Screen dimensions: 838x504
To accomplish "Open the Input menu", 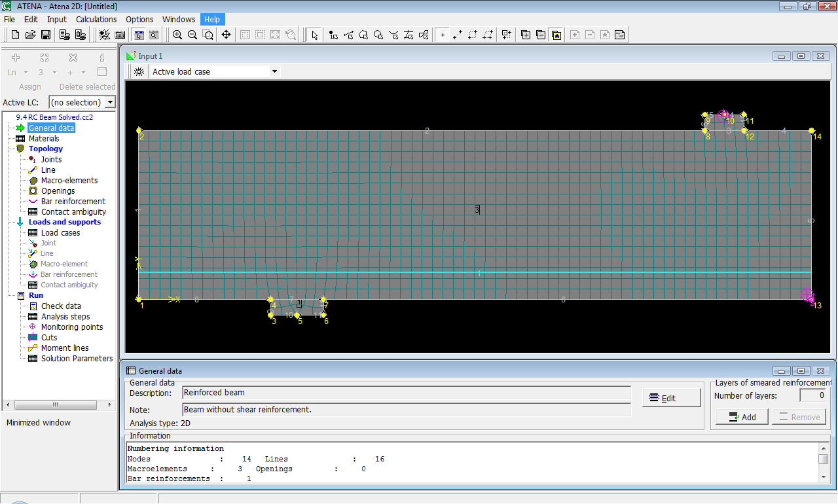I will click(57, 19).
